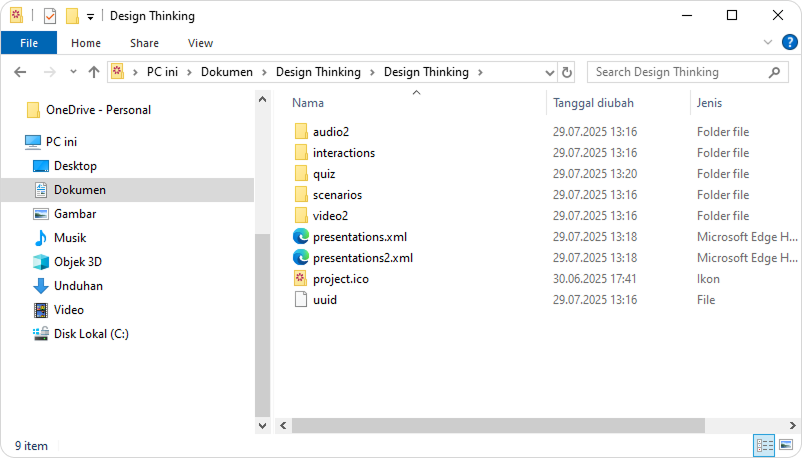Screen dimensions: 802x458
Task: Open the Customize Quick Access Toolbar dropdown
Action: point(90,17)
